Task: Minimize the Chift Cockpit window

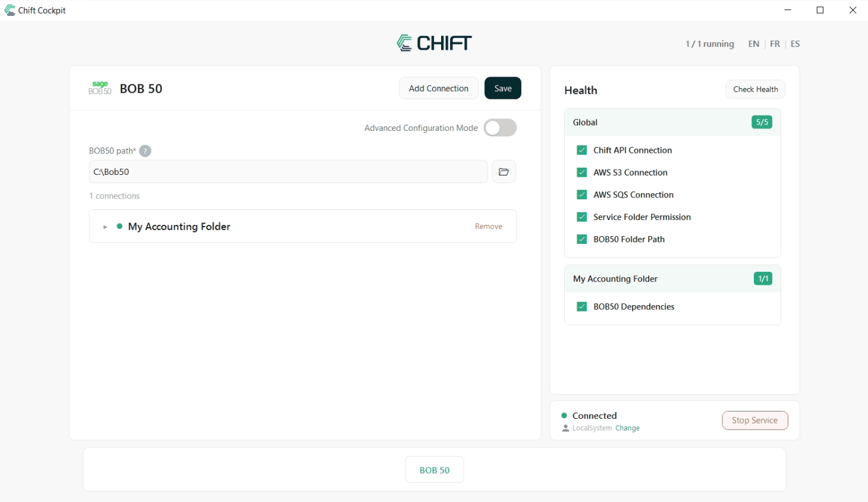Action: click(788, 10)
